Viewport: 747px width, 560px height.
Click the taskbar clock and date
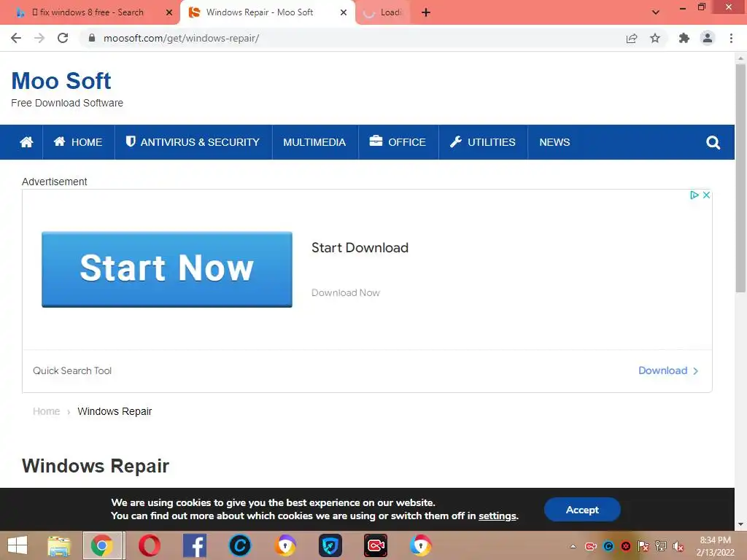715,546
